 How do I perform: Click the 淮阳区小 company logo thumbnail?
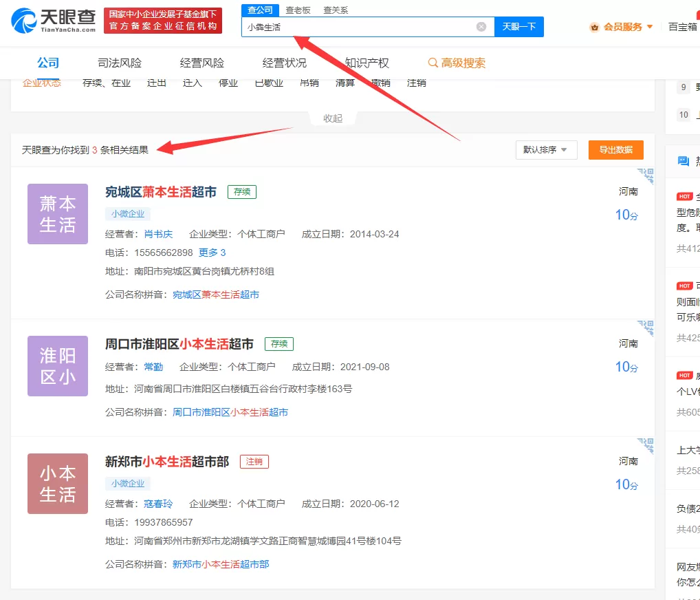(58, 366)
